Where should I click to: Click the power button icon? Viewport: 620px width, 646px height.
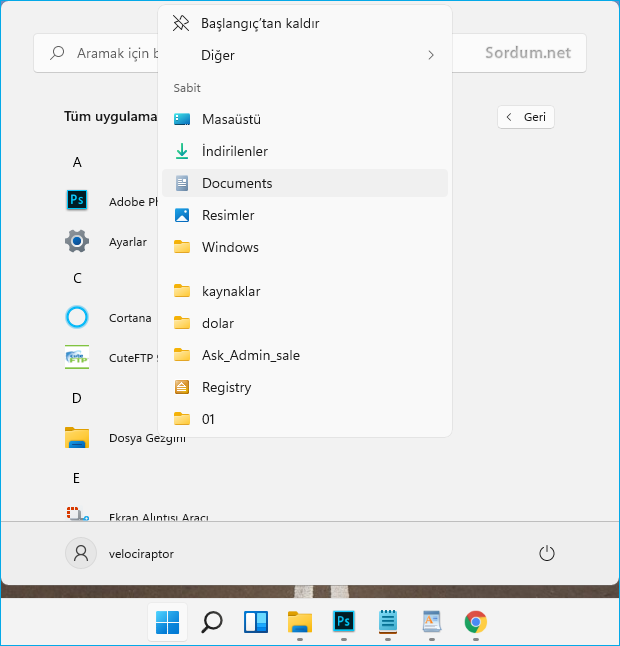[x=547, y=553]
